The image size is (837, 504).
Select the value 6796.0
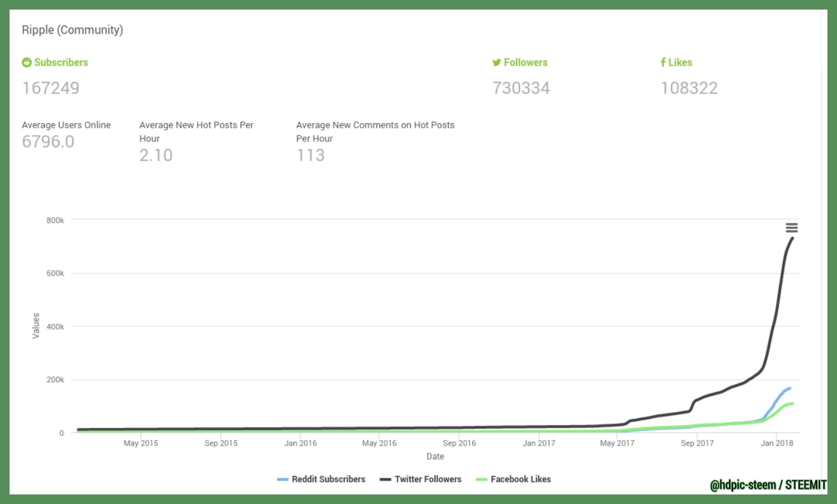click(48, 142)
